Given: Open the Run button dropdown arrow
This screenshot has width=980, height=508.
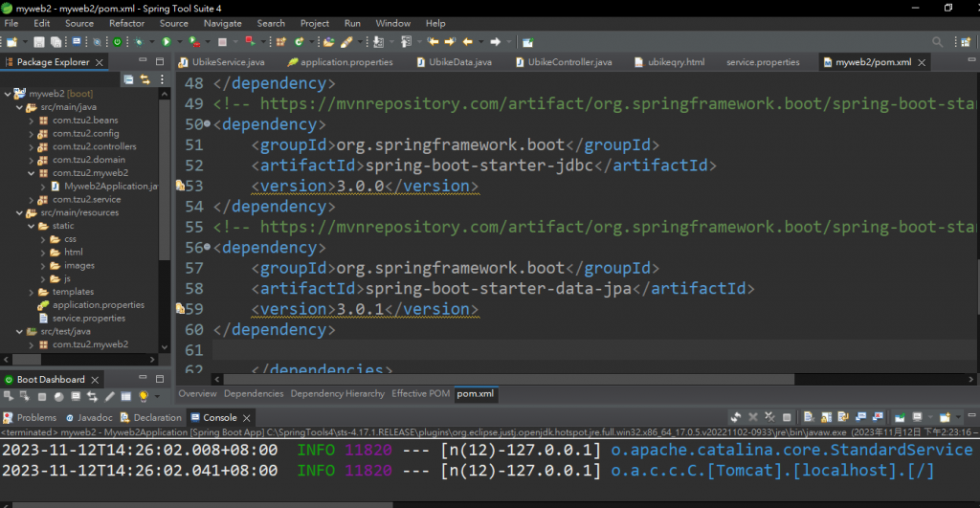Looking at the screenshot, I should coord(179,42).
